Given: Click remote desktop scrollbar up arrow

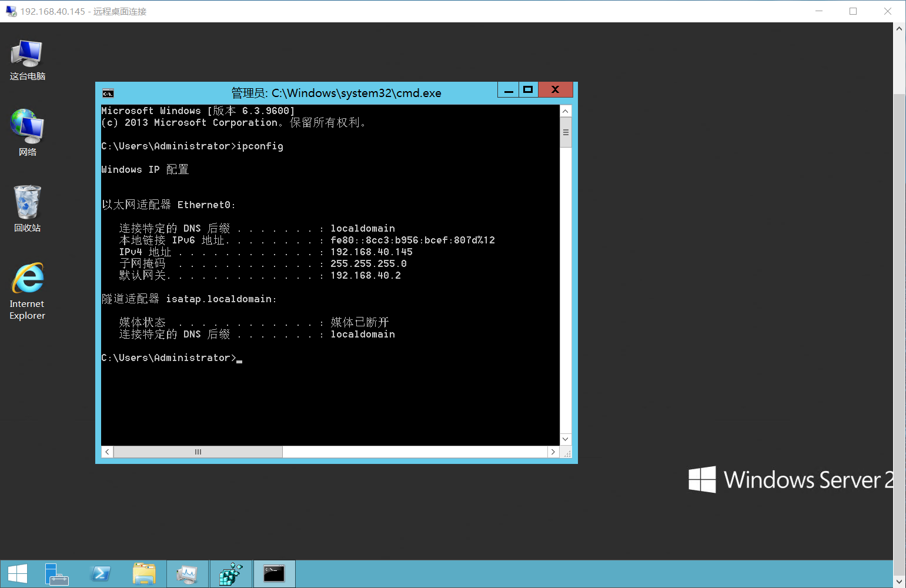Looking at the screenshot, I should (x=899, y=28).
